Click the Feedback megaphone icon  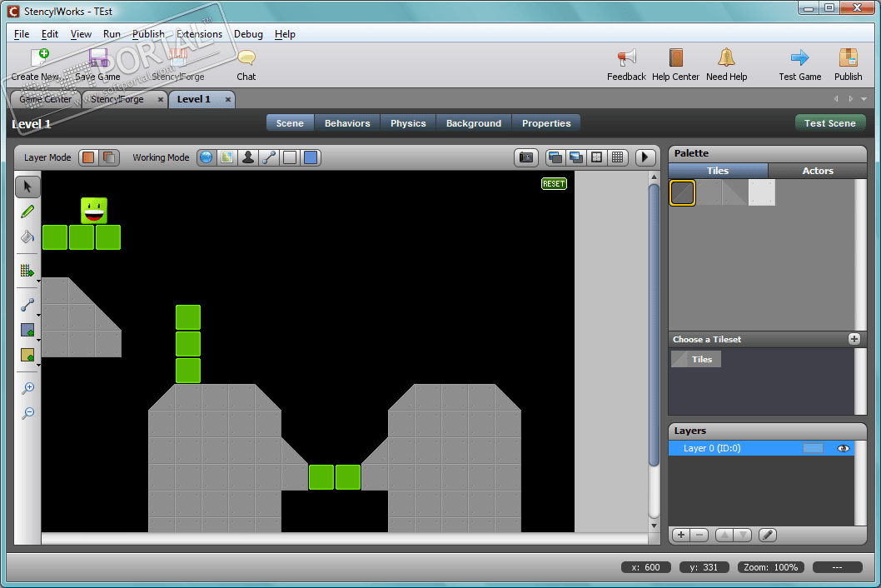pyautogui.click(x=626, y=57)
